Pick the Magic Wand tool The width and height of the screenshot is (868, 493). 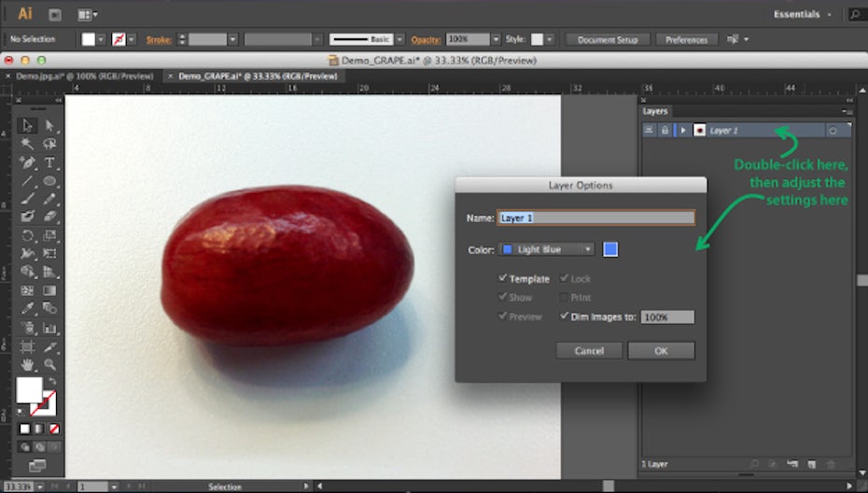(x=27, y=145)
